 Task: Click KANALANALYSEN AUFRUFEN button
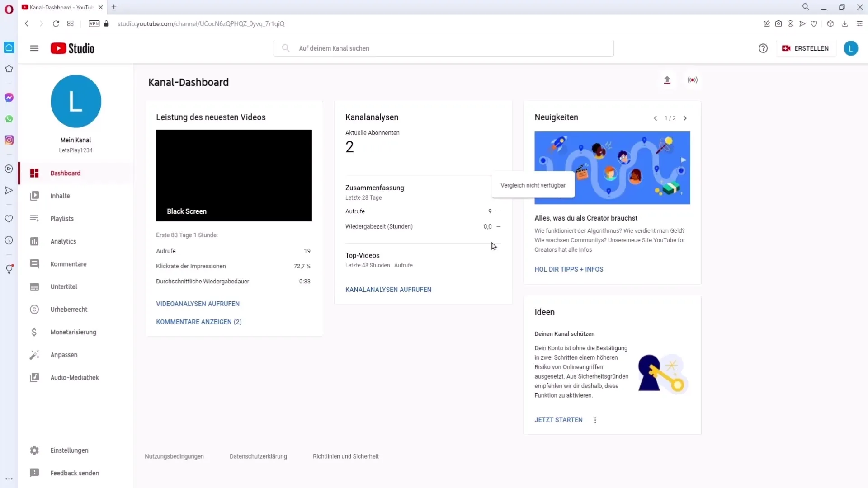[388, 289]
